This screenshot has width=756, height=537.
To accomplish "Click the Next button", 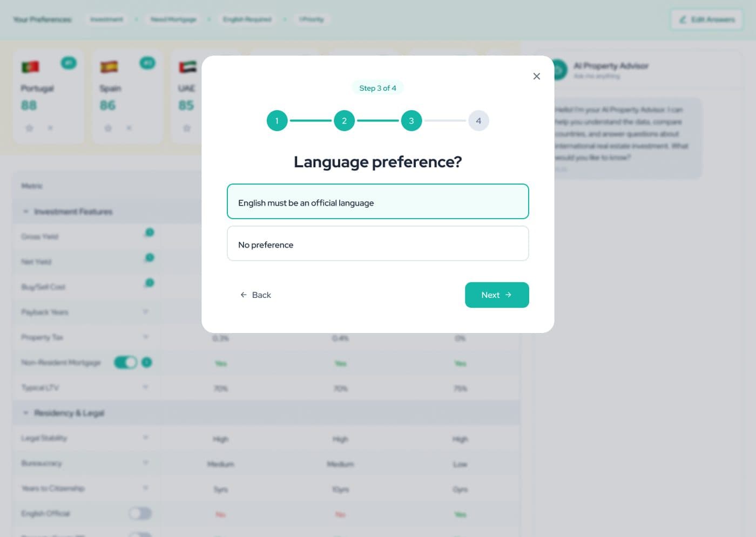I will pos(497,295).
